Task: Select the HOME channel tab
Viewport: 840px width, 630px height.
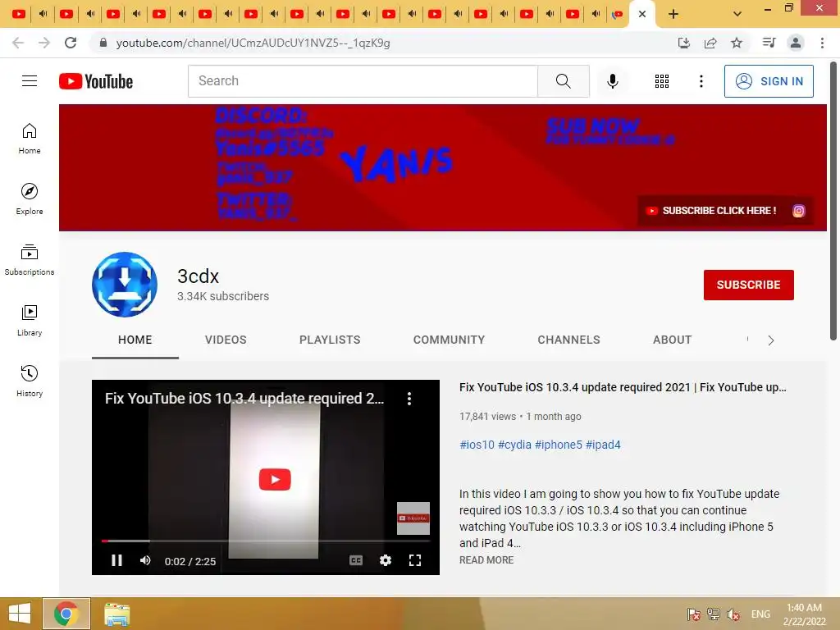Action: coord(135,340)
